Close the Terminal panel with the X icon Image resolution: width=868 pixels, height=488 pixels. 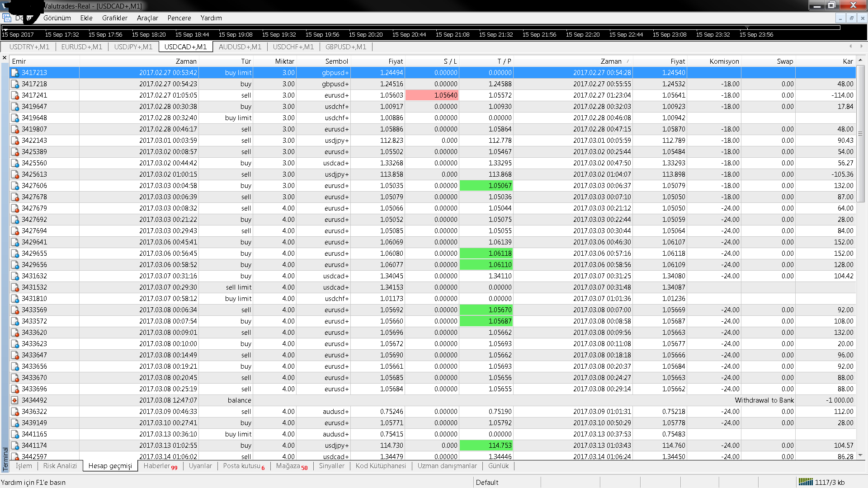click(5, 58)
